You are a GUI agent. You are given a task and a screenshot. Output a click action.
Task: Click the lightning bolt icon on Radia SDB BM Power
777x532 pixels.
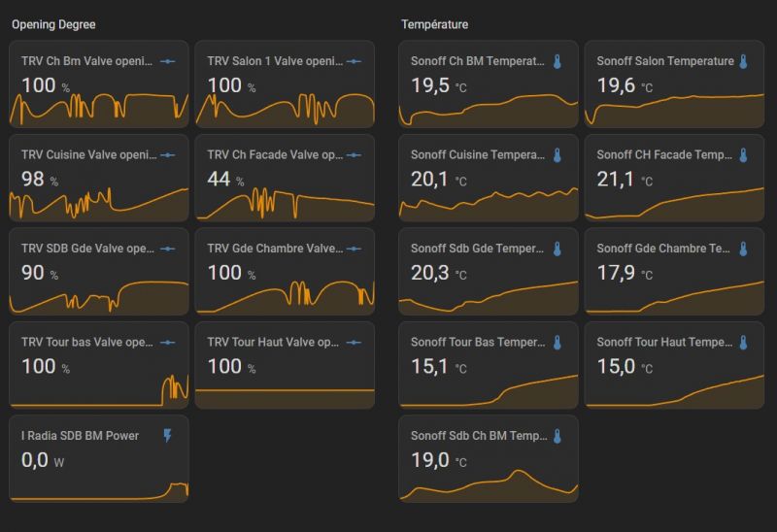[x=168, y=436]
